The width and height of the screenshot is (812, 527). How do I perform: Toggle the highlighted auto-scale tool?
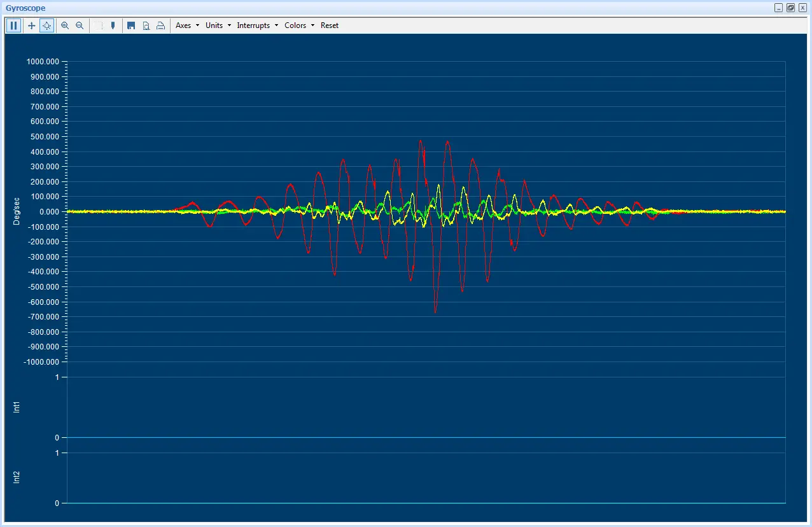pos(47,25)
